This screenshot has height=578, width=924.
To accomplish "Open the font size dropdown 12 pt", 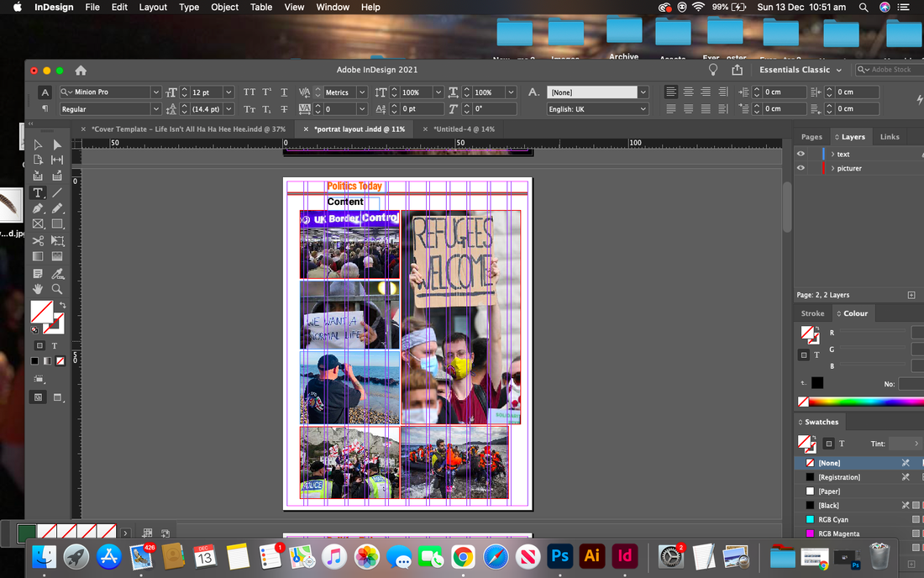I will (228, 92).
